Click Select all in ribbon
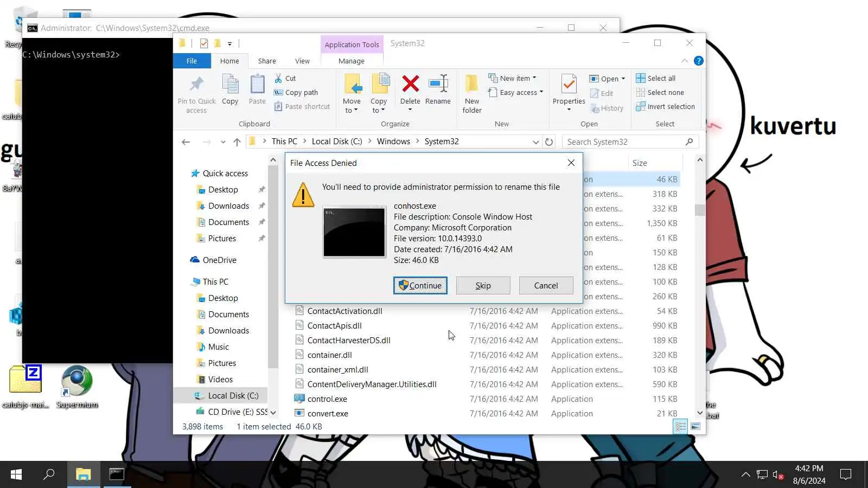The width and height of the screenshot is (868, 488). click(x=656, y=78)
